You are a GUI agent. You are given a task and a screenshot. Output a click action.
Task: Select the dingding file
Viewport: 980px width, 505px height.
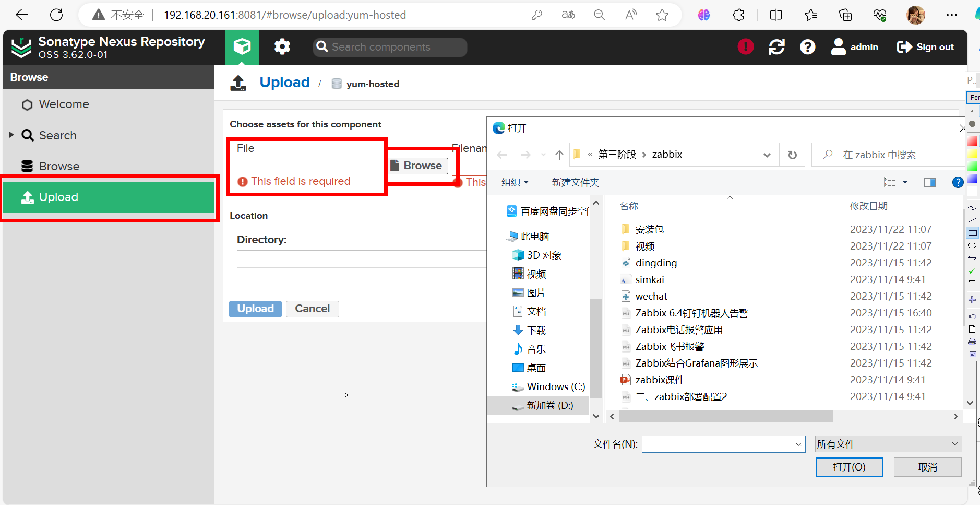649,263
